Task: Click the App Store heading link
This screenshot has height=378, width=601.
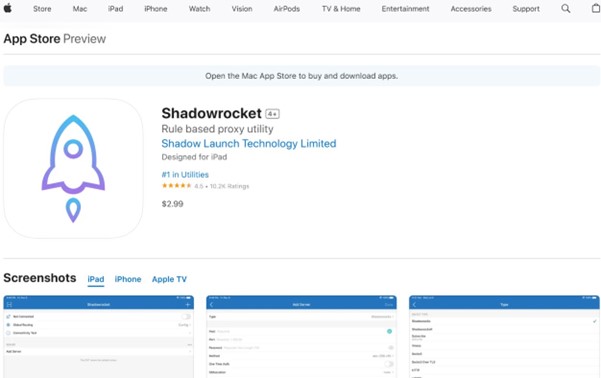Action: click(32, 39)
